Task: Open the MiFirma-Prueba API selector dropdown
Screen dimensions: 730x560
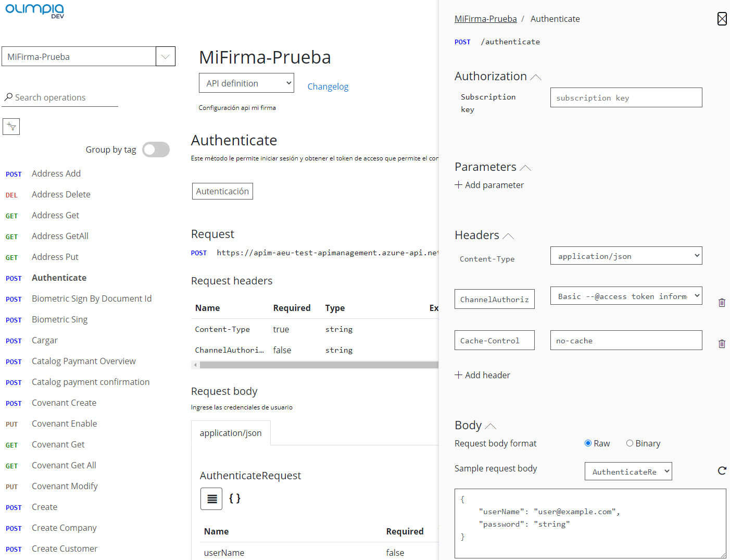Action: point(165,57)
